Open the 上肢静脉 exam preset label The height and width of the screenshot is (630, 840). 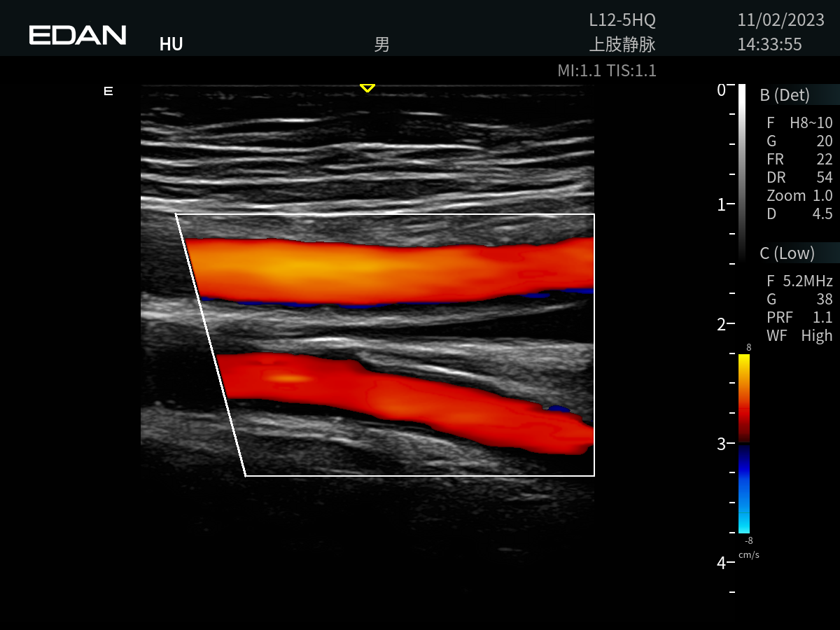pos(622,45)
